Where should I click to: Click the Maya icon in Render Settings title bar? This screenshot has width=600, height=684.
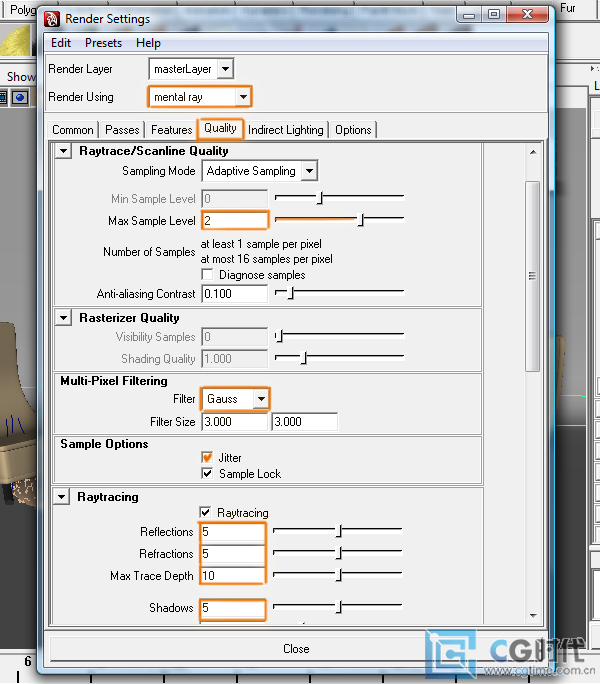(x=52, y=19)
